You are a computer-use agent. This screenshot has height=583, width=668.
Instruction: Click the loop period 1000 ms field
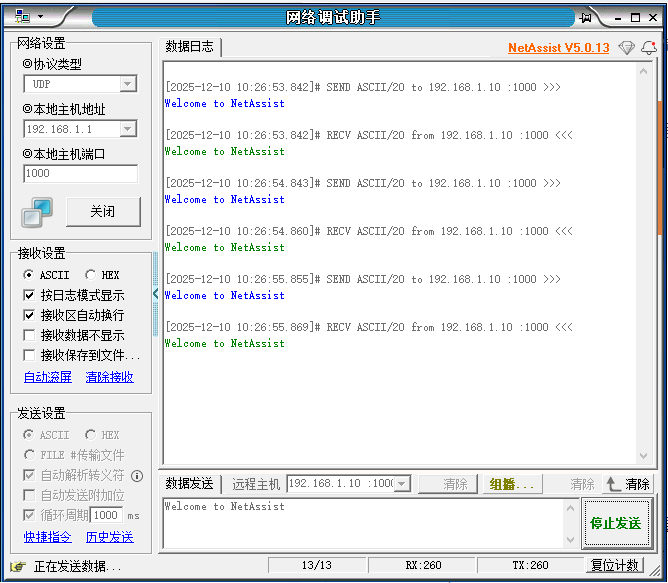click(x=107, y=515)
